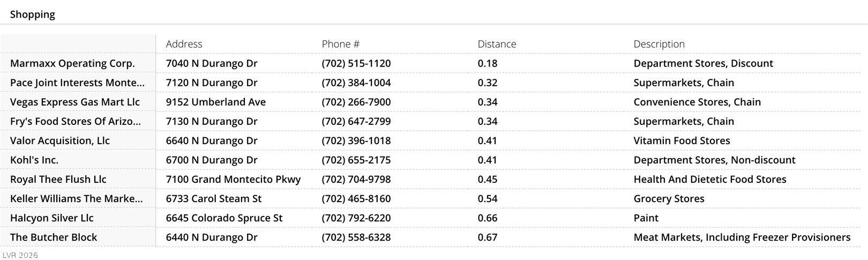This screenshot has height=260, width=868.
Task: Click the 7100 Grand Montecito Pkwy address
Action: coord(233,179)
